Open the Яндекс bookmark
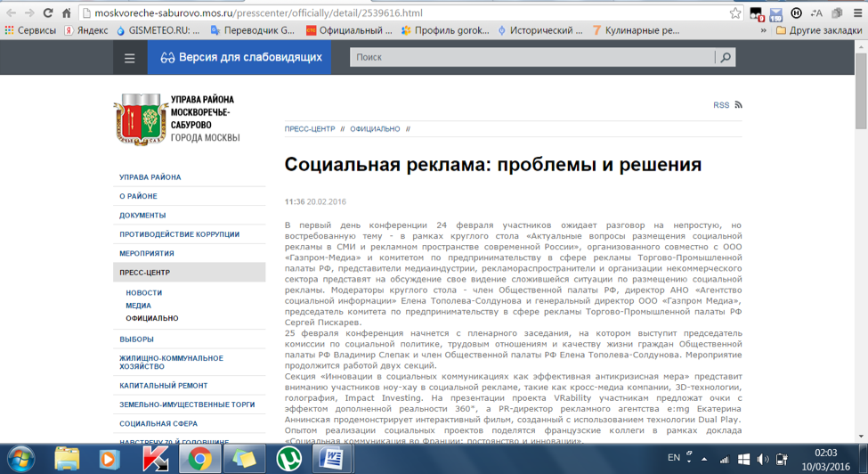This screenshot has width=868, height=474. click(86, 30)
